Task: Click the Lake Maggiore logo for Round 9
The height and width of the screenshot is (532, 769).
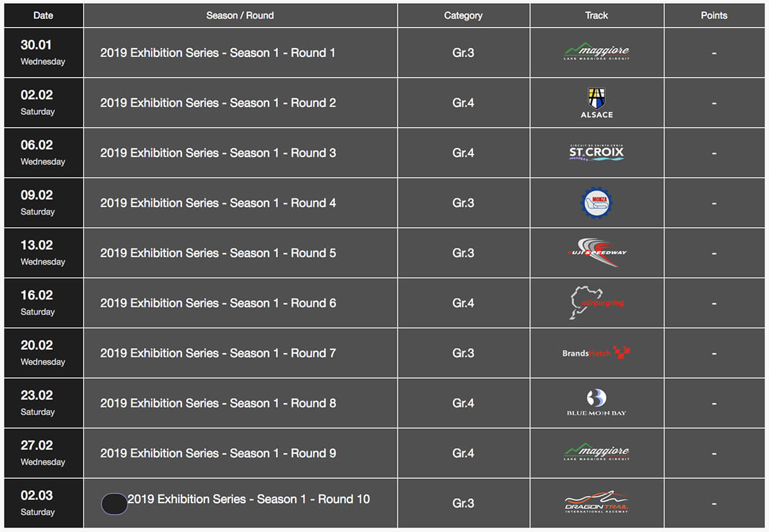Action: tap(597, 452)
